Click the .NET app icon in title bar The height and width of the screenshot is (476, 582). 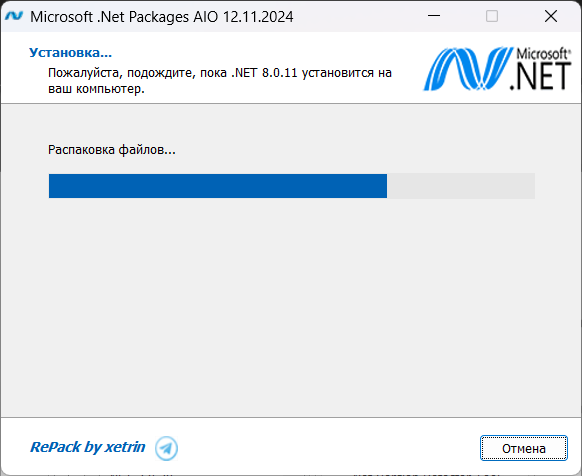coord(14,16)
